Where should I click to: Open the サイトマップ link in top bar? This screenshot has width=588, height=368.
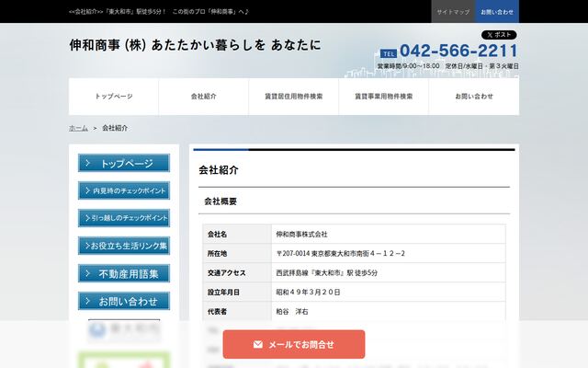pyautogui.click(x=453, y=12)
